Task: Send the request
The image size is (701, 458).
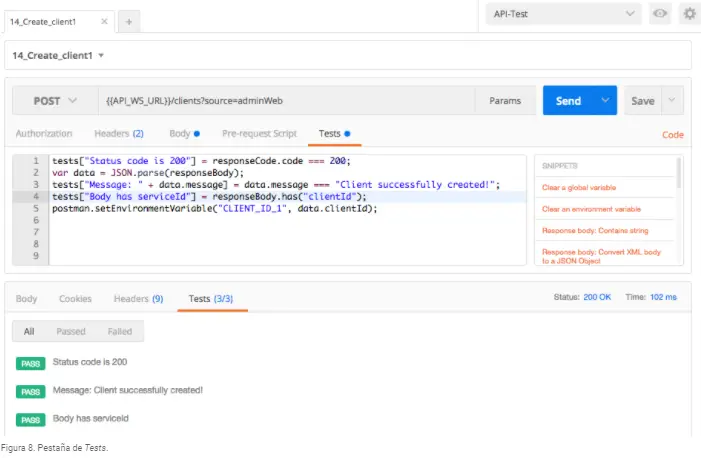Action: coord(568,101)
